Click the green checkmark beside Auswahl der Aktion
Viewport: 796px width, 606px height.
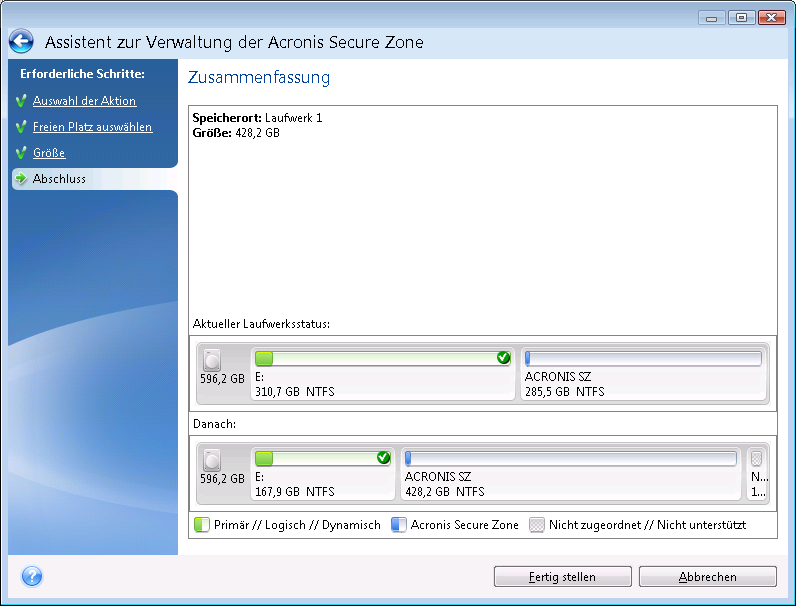pyautogui.click(x=21, y=101)
